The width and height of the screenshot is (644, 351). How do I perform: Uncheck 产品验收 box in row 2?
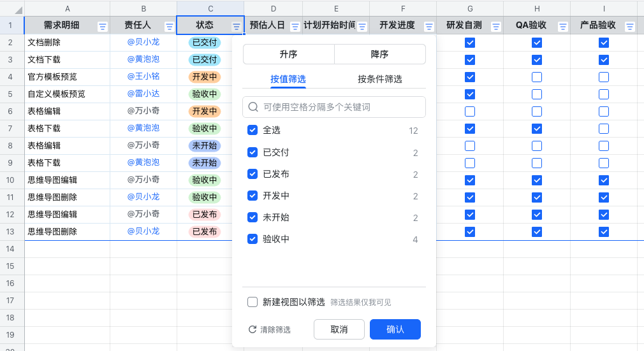tap(604, 43)
